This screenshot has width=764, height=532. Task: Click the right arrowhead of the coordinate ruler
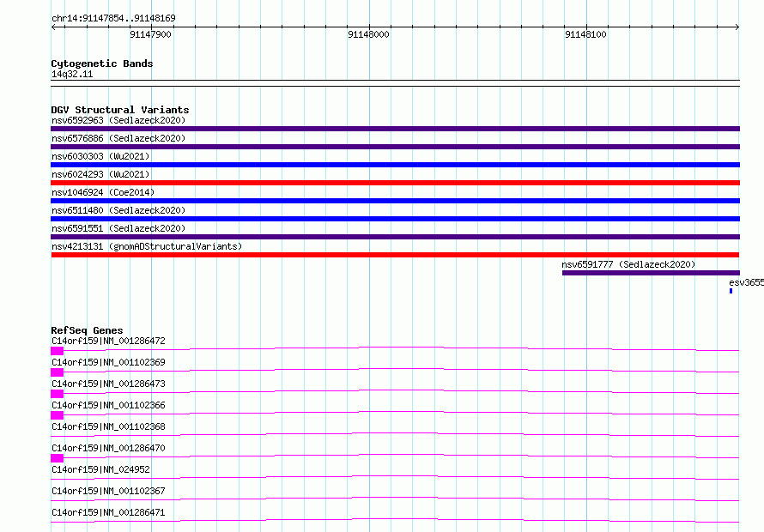(737, 27)
